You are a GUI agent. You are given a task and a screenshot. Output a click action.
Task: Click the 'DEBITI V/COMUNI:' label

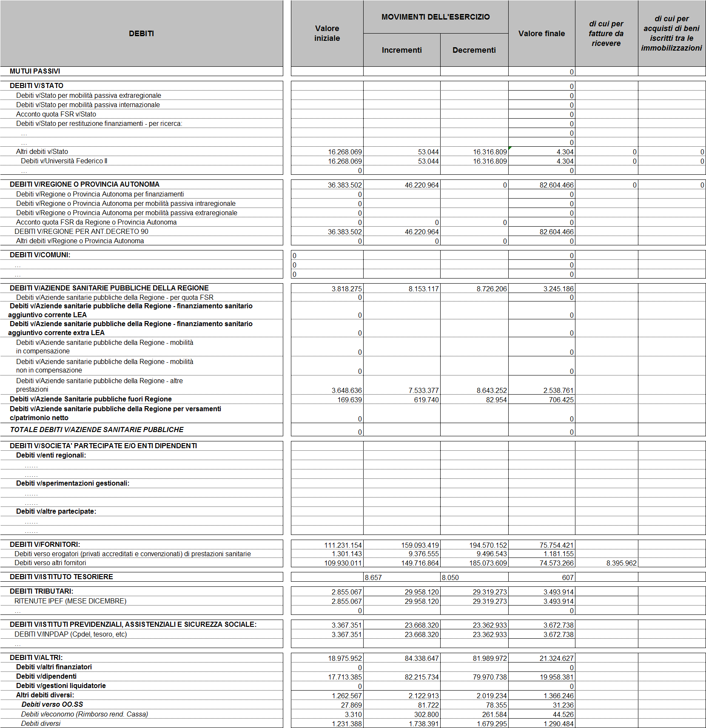(40, 255)
